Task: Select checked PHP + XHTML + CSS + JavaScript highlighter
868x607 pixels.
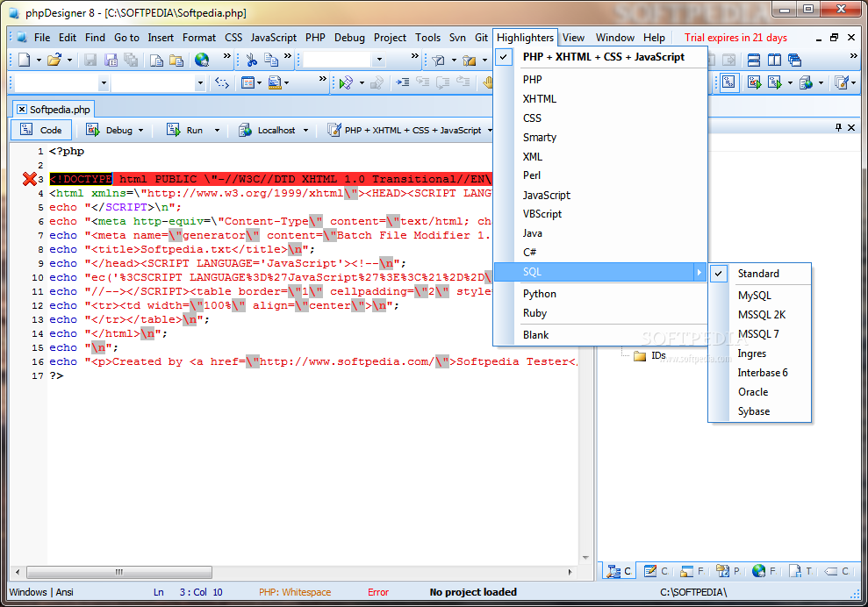Action: [x=600, y=56]
